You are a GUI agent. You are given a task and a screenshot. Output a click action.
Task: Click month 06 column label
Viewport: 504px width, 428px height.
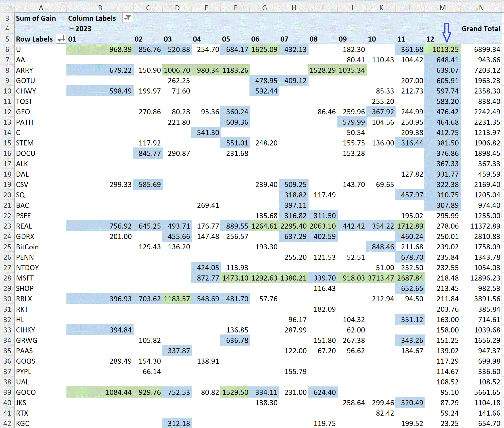point(255,39)
